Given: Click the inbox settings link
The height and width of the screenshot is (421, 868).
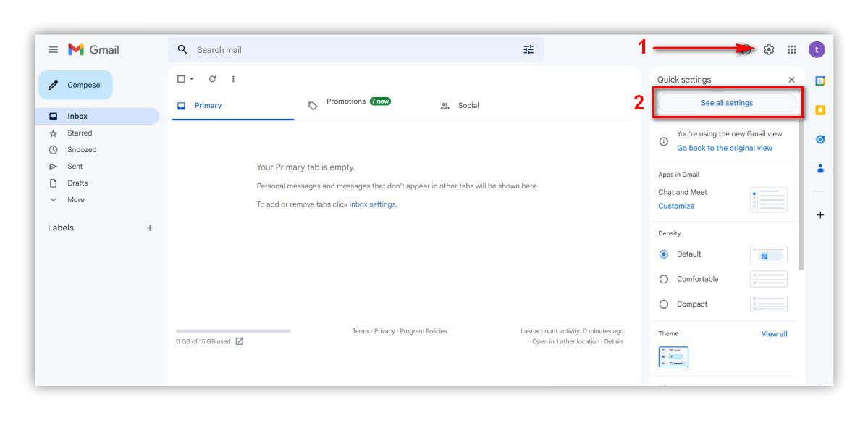Looking at the screenshot, I should tap(373, 204).
